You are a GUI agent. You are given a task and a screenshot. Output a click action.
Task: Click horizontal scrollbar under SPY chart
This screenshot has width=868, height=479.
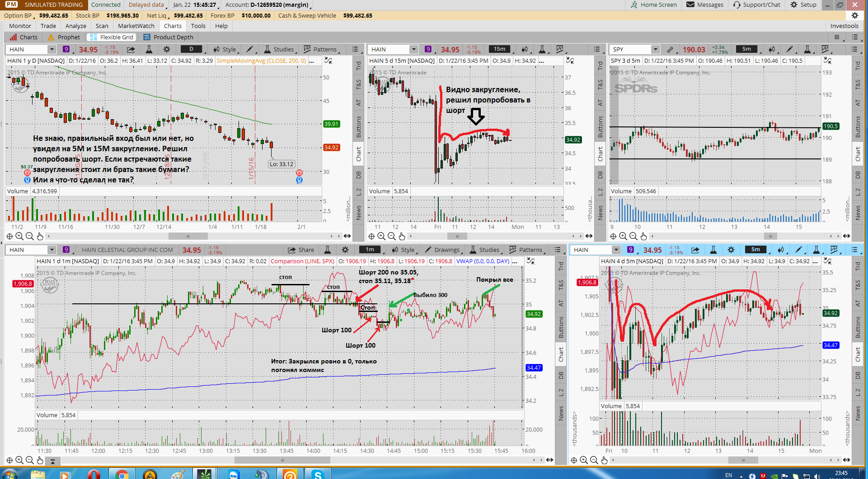(x=770, y=236)
